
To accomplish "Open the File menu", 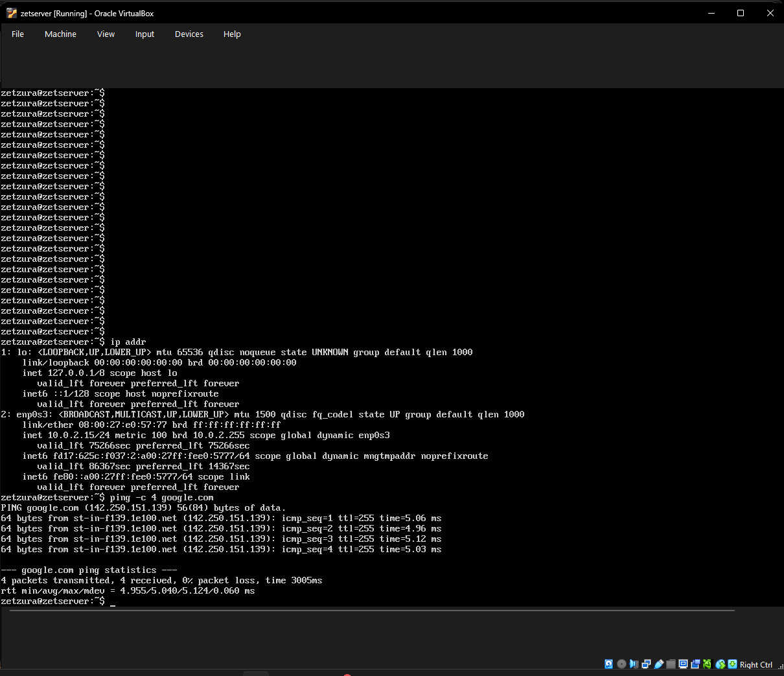I will click(17, 34).
